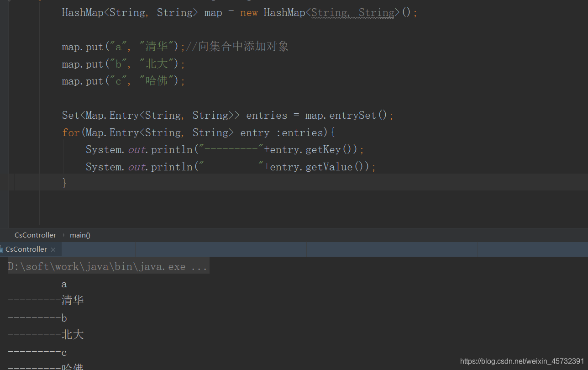This screenshot has height=370, width=588.
Task: Click console output line ending in b
Action: (37, 318)
